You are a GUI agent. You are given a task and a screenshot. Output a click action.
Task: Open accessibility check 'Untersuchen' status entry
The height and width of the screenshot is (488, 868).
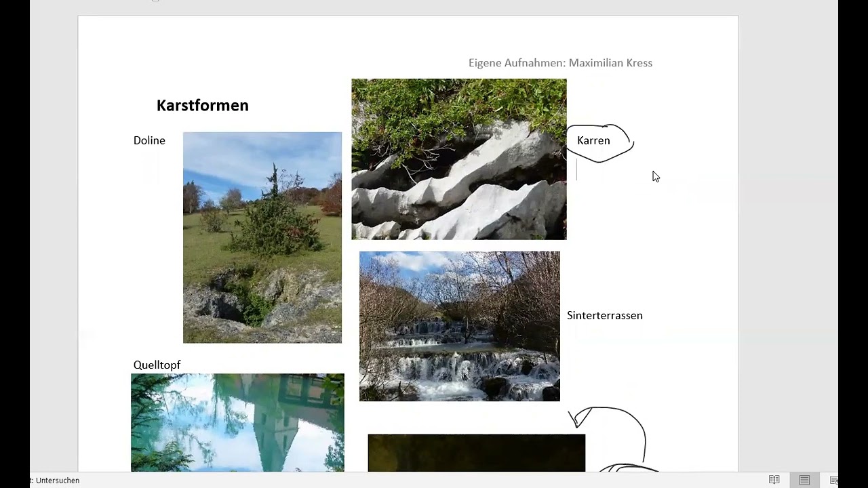(55, 481)
